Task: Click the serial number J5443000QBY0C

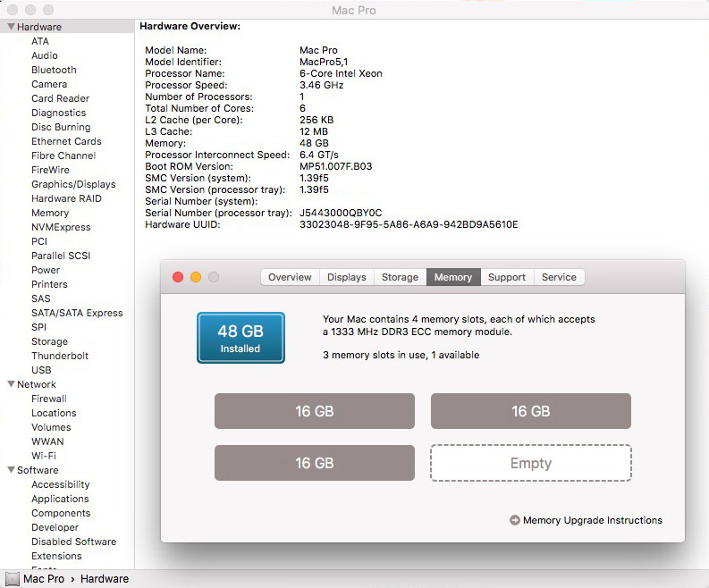Action: (x=341, y=213)
